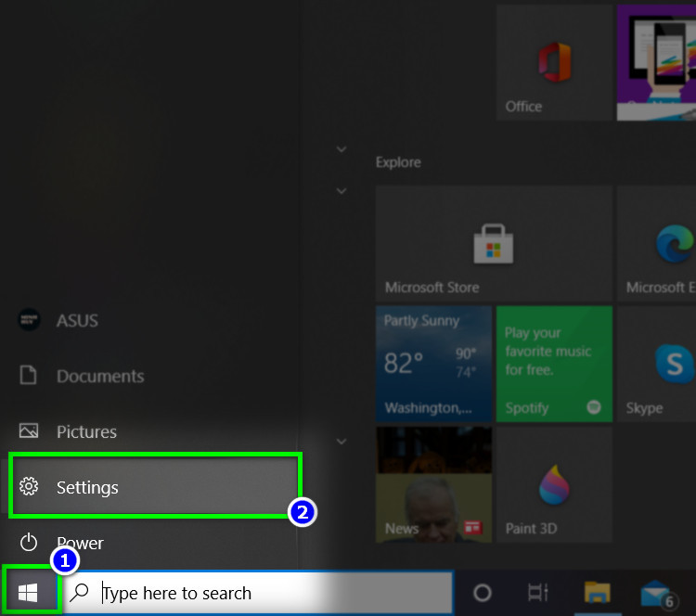Open the ASUS user account entry
The height and width of the screenshot is (616, 696).
point(148,320)
